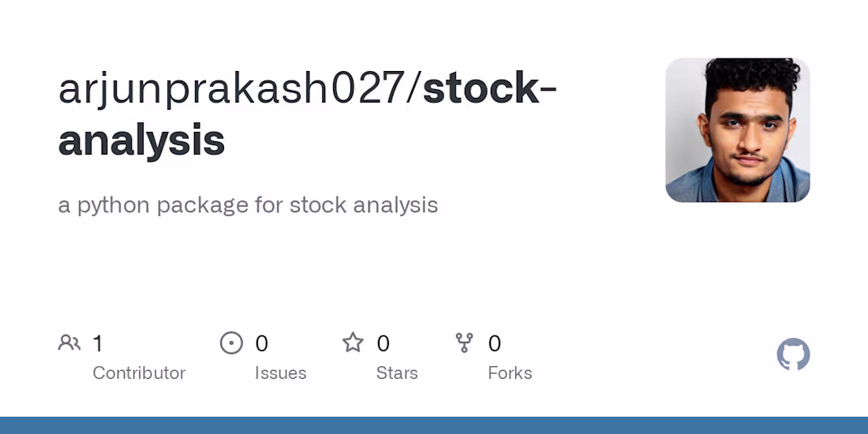Click the Issues circle-dot icon
This screenshot has width=868, height=434.
click(x=231, y=343)
